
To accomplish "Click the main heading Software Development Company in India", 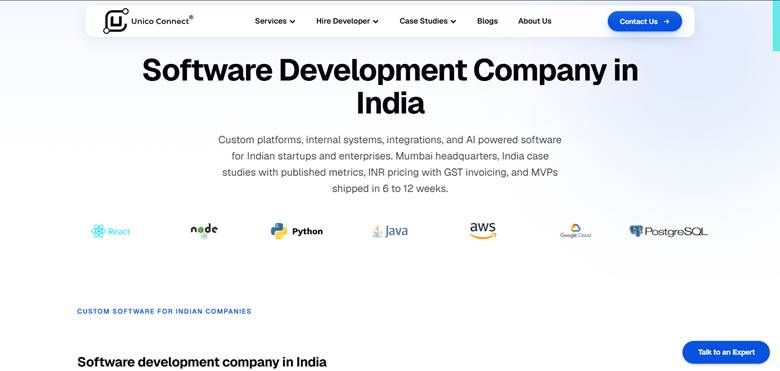I will click(x=390, y=87).
